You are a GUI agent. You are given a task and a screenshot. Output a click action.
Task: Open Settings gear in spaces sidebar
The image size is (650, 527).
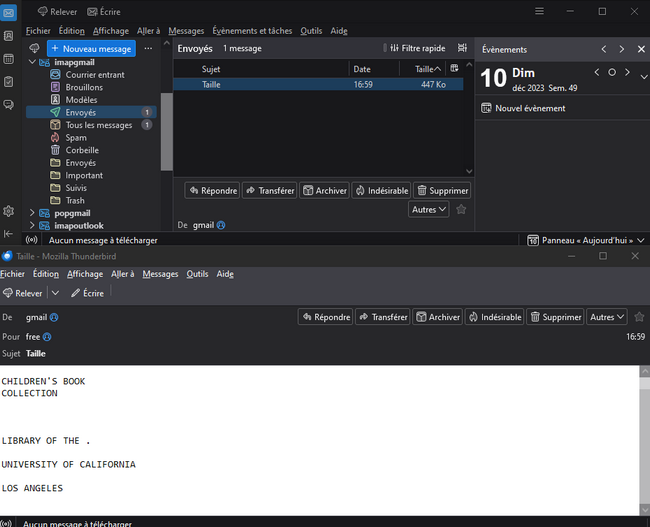(8, 211)
